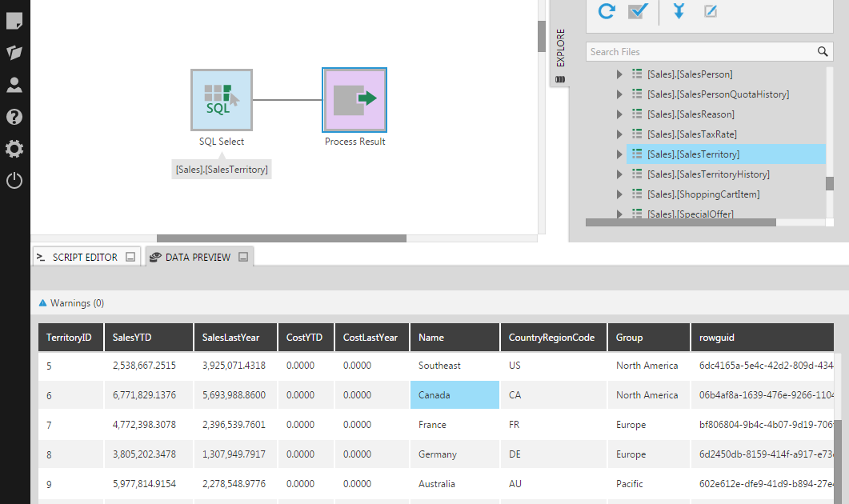Open the file explorer folder icon in sidebar
This screenshot has height=504, width=849.
[14, 53]
